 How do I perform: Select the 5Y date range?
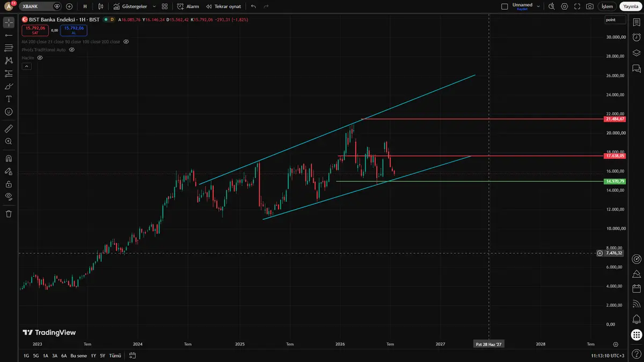coord(103,356)
